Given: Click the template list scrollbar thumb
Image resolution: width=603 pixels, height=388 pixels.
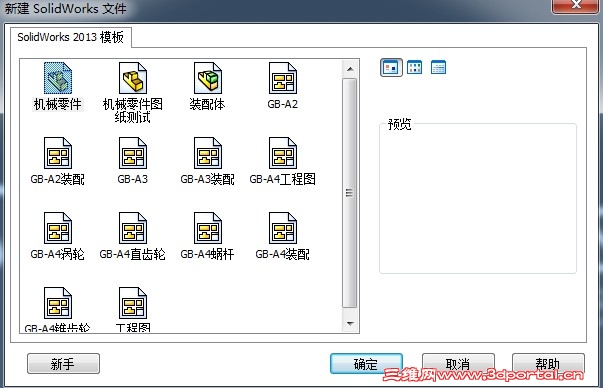Looking at the screenshot, I should coord(350,193).
